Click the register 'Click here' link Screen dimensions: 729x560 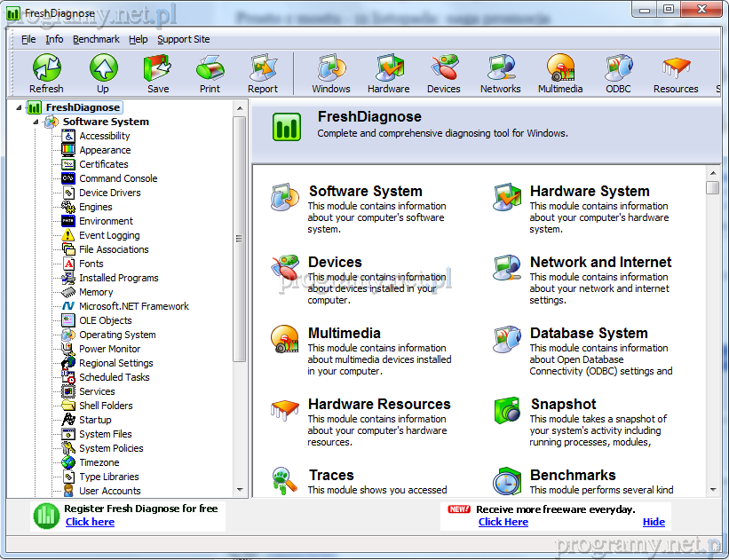90,522
